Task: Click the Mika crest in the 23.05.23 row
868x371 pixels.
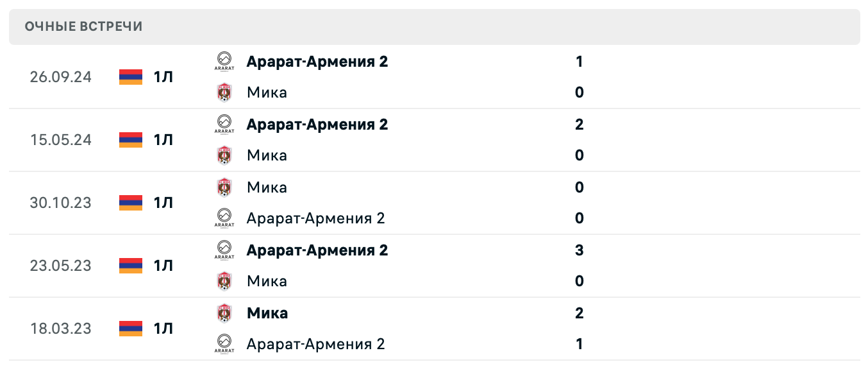Action: coord(224,281)
